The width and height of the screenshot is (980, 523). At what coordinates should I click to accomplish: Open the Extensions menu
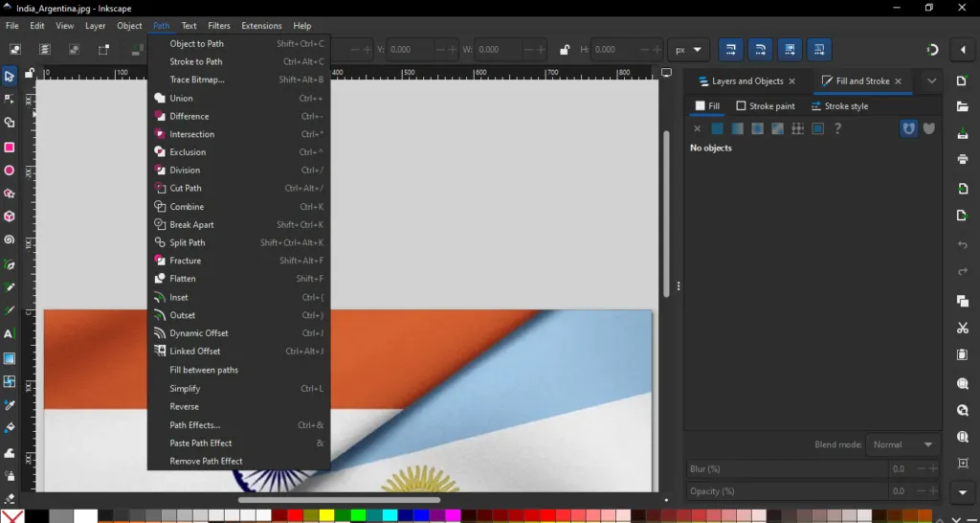pyautogui.click(x=261, y=26)
